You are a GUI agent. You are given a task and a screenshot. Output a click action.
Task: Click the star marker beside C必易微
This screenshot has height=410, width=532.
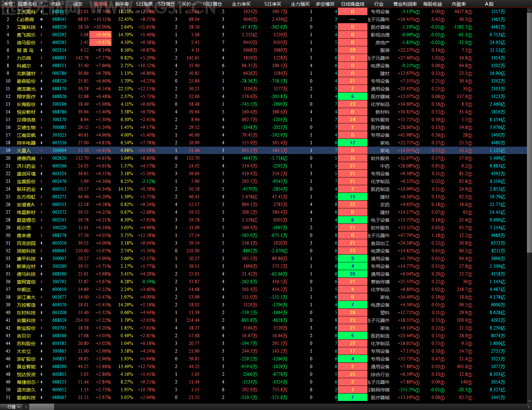41,19
